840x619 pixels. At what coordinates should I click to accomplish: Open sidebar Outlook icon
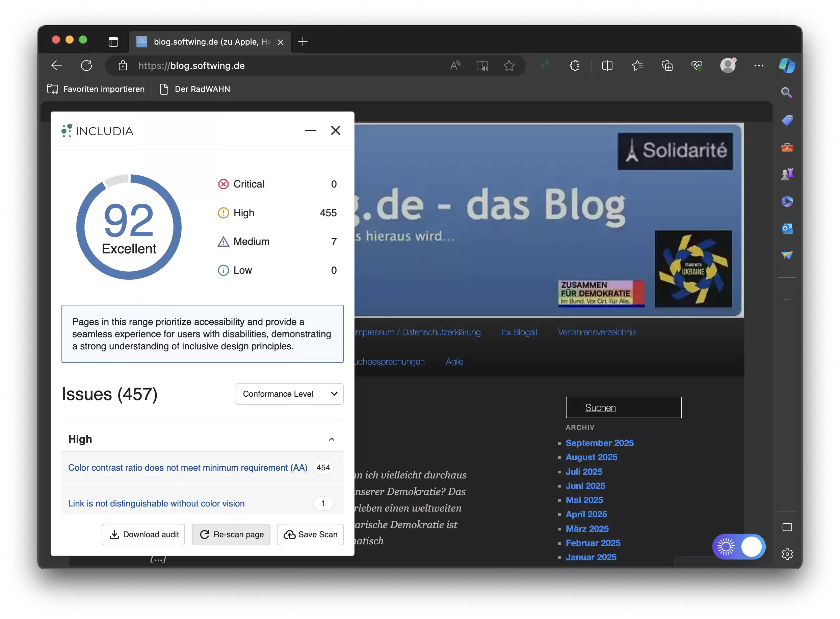click(787, 228)
